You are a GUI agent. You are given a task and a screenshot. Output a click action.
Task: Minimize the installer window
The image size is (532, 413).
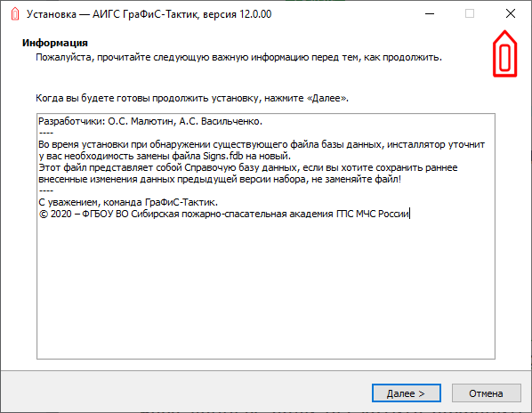(430, 14)
